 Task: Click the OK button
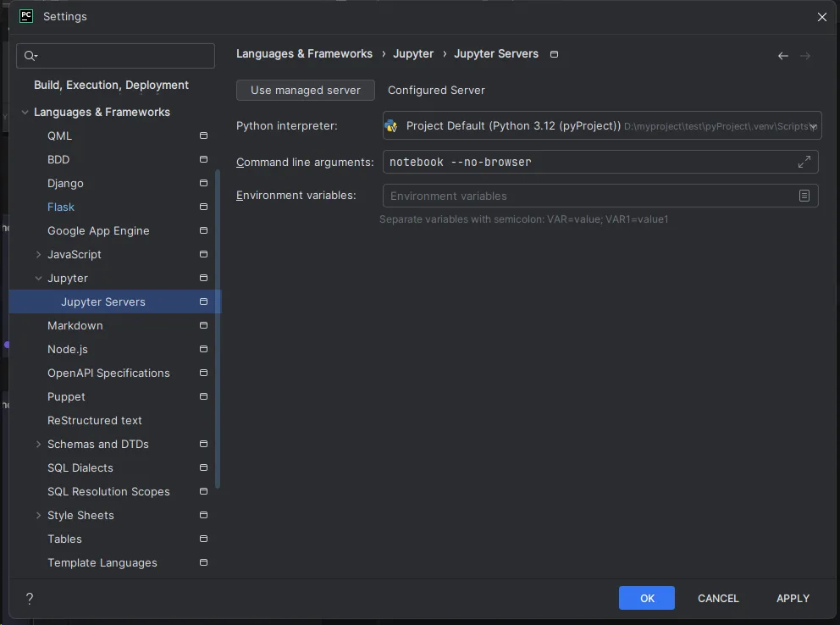click(x=647, y=598)
